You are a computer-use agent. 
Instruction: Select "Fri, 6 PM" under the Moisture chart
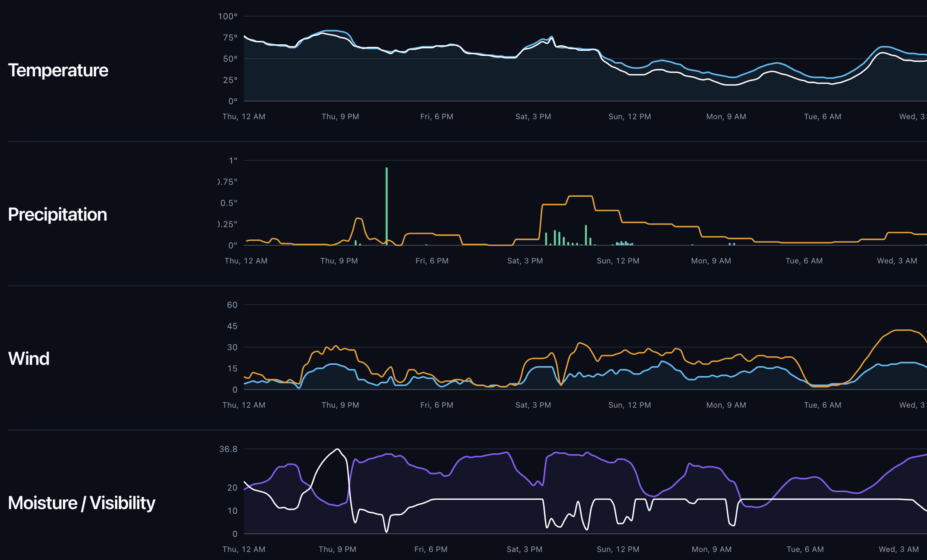pyautogui.click(x=431, y=549)
